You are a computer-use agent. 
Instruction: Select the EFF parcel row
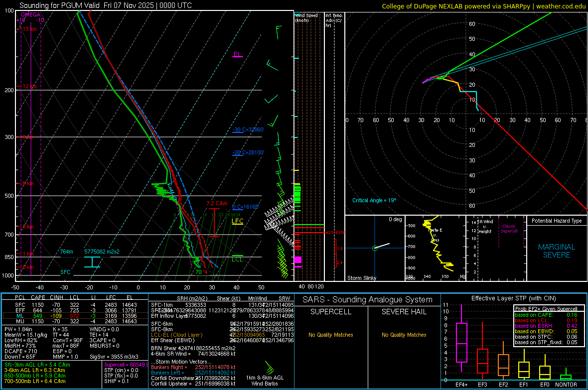75,310
